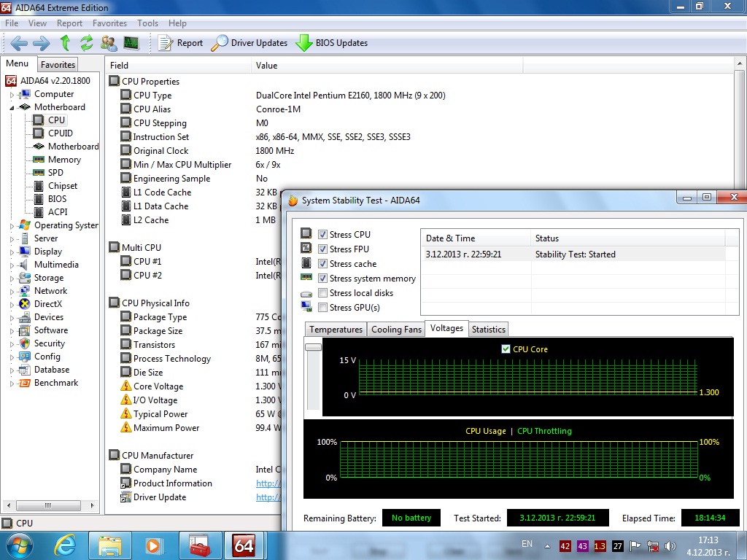
Task: Refresh using the green circular arrows icon
Action: [86, 43]
